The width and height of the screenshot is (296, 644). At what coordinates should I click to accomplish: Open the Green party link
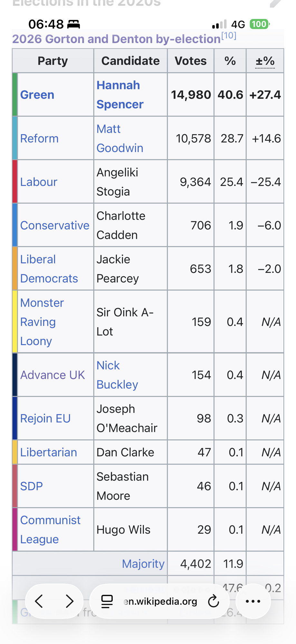tap(37, 95)
